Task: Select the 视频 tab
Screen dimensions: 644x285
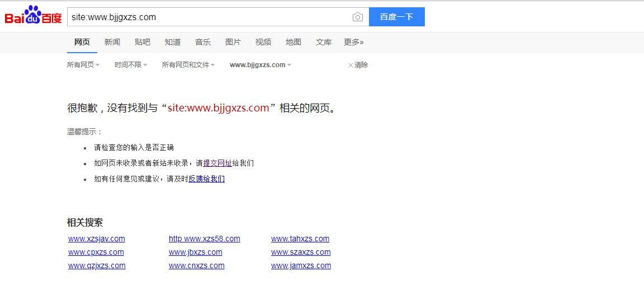Action: coord(263,42)
